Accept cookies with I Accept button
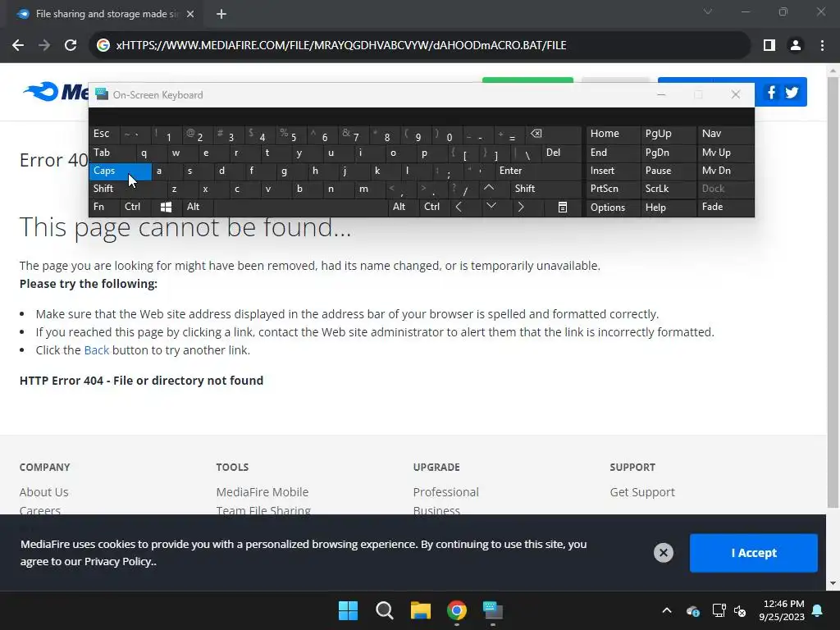Image resolution: width=840 pixels, height=630 pixels. tap(754, 553)
